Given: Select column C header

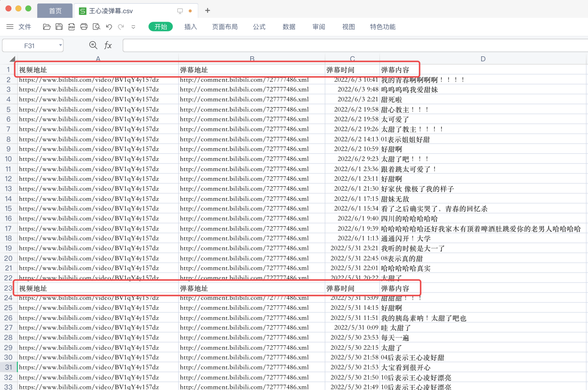Looking at the screenshot, I should tap(352, 59).
